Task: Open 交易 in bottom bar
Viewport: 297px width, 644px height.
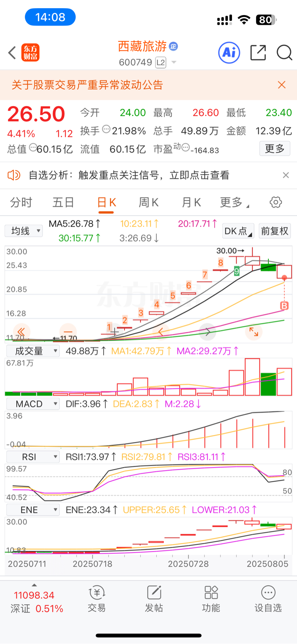Action: [97, 599]
